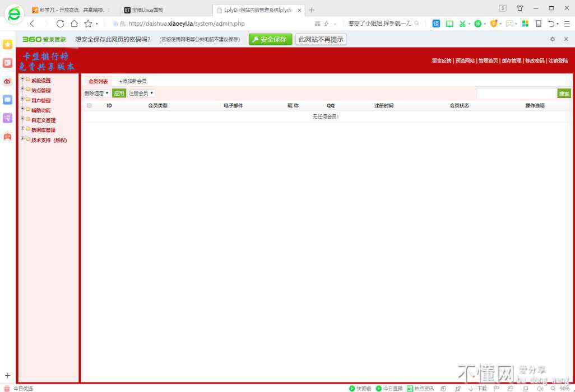Click the browser back arrow
Image resolution: width=575 pixels, height=392 pixels.
pos(33,24)
